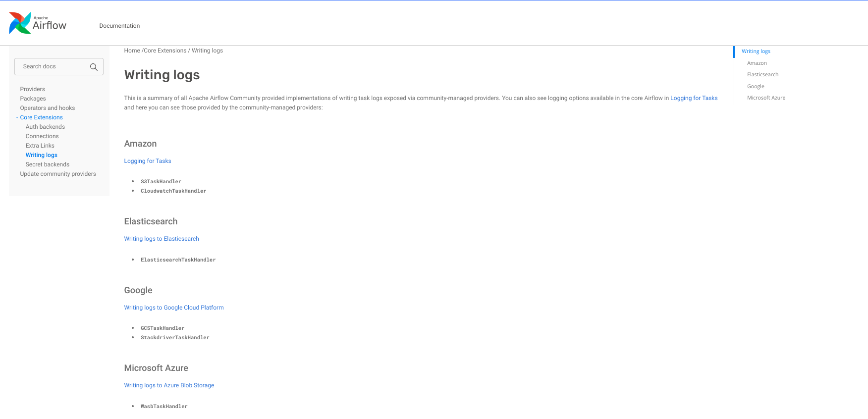Screen dimensions: 868x419
Task: Open Writing logs to Google Cloud Platform link
Action: point(174,308)
